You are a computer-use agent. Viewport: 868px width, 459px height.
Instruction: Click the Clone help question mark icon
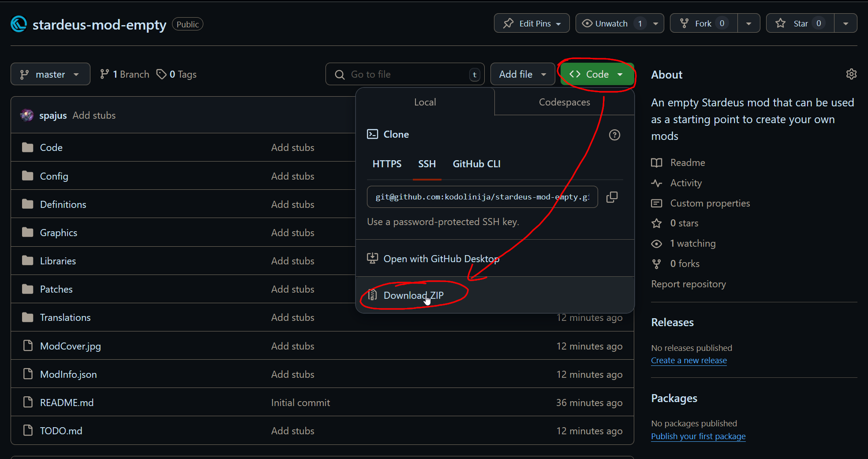pyautogui.click(x=614, y=135)
